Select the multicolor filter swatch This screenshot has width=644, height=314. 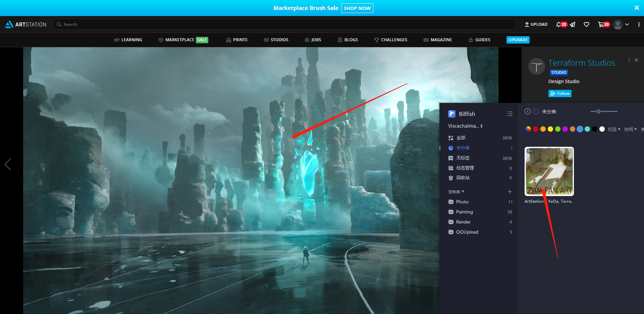(x=528, y=129)
